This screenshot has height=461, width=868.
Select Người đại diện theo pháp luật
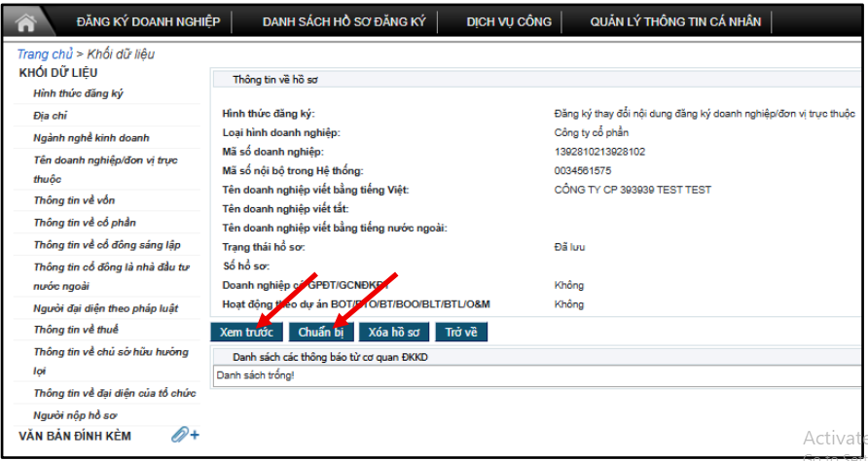click(x=106, y=308)
